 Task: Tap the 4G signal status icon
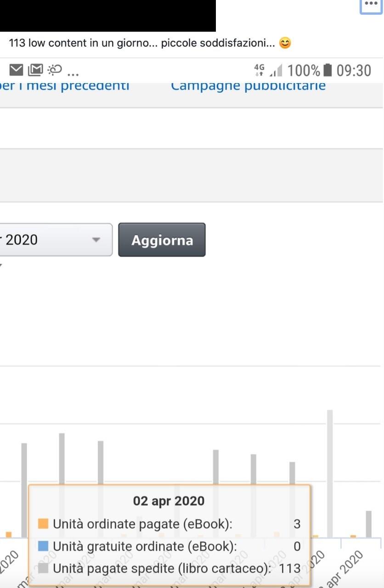tap(260, 70)
